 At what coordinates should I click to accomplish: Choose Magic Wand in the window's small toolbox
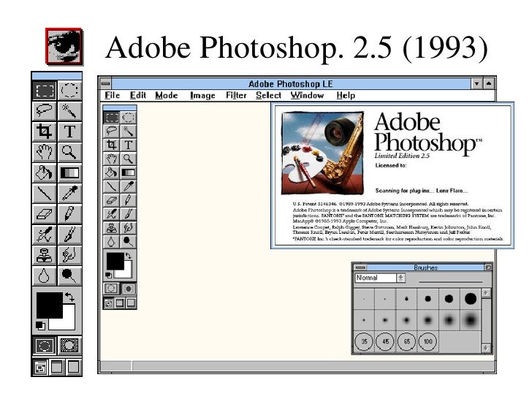(129, 131)
